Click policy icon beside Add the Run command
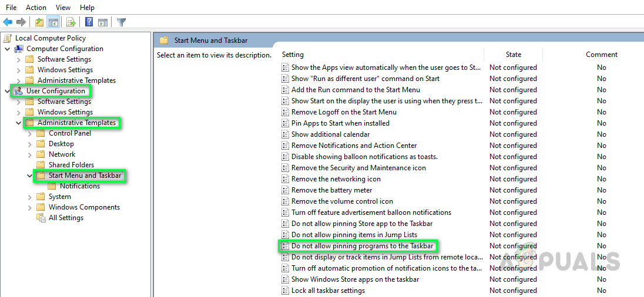The width and height of the screenshot is (644, 297). (285, 89)
